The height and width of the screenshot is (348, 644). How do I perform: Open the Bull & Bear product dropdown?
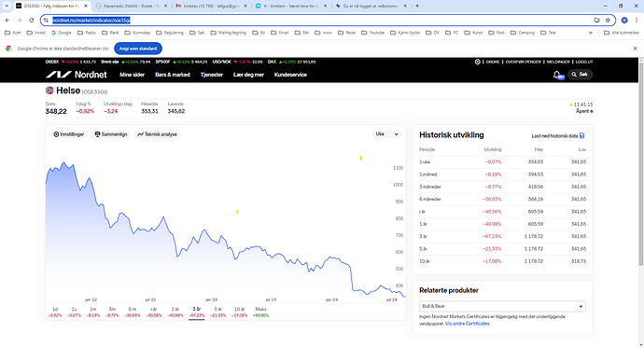502,306
